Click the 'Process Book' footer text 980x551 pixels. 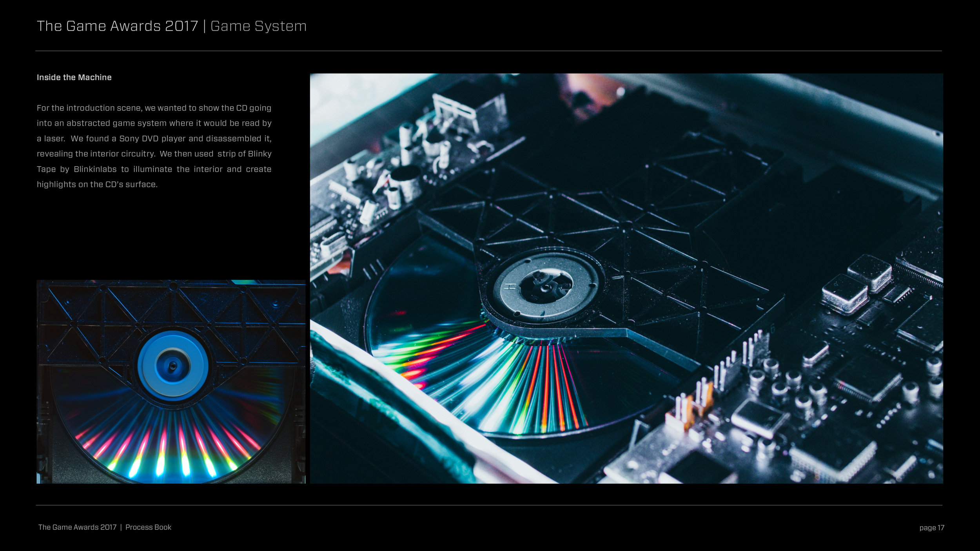tap(148, 527)
